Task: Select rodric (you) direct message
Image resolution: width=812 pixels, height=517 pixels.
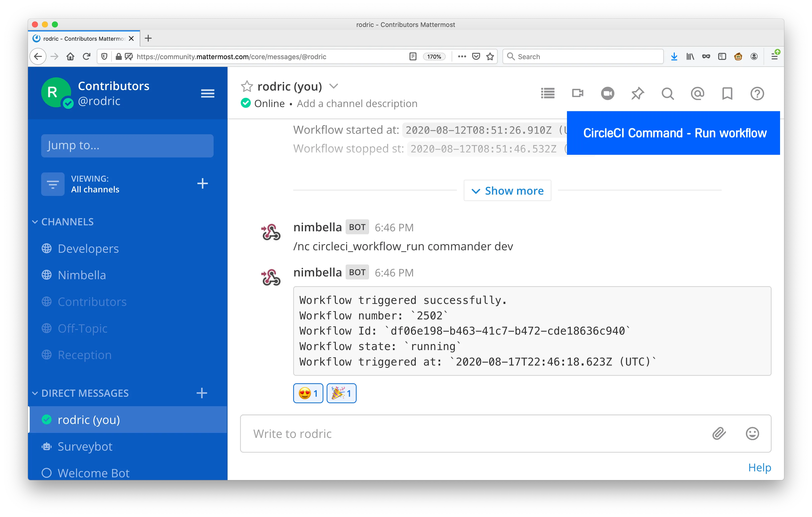Action: (128, 420)
